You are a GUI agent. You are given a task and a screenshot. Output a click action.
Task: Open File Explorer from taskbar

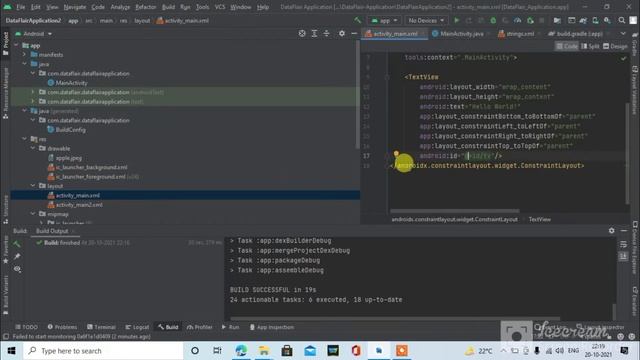264,351
